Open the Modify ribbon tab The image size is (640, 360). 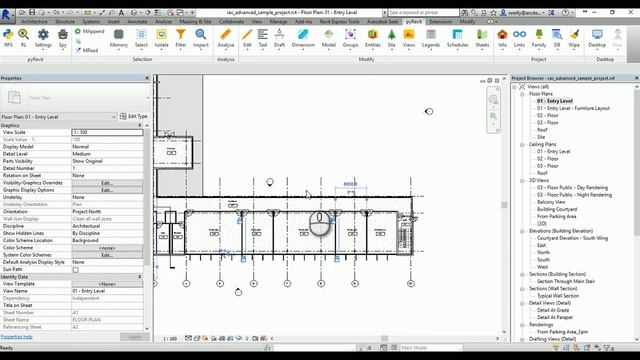pos(467,21)
